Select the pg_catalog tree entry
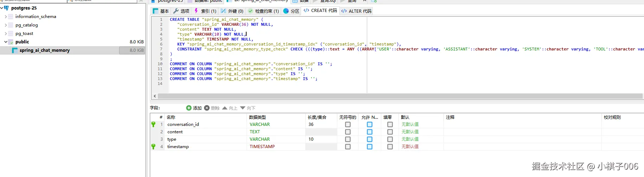644x177 pixels. click(x=26, y=25)
